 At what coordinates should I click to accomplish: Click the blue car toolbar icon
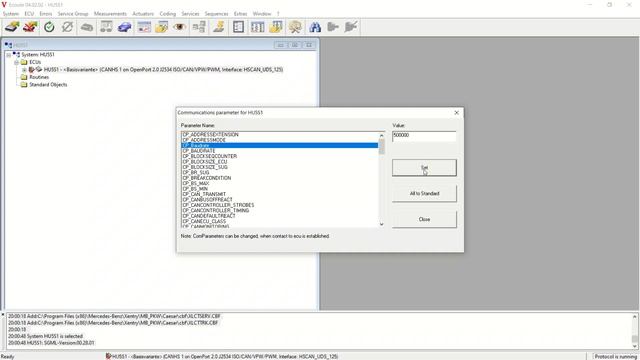(124, 27)
